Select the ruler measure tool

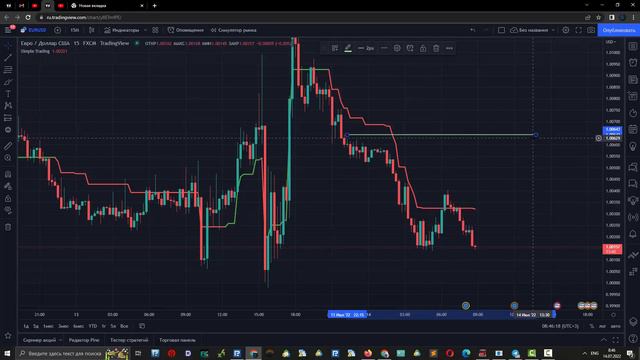pos(8,146)
